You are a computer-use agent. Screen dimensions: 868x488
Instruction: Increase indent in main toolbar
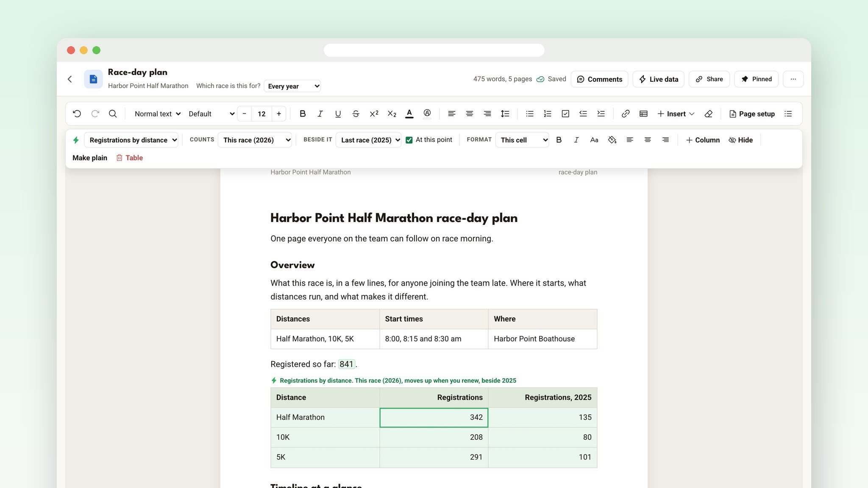[x=601, y=114]
